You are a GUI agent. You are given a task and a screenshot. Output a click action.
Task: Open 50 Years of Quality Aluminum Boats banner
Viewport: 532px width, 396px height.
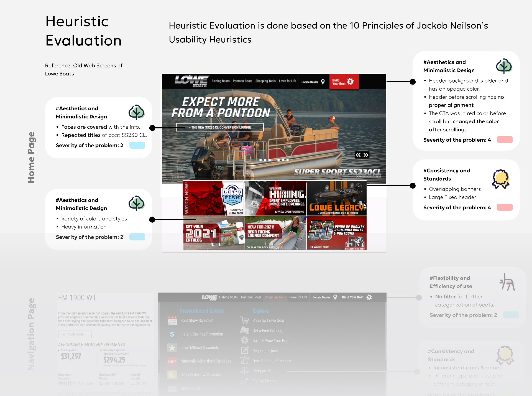pos(337,233)
